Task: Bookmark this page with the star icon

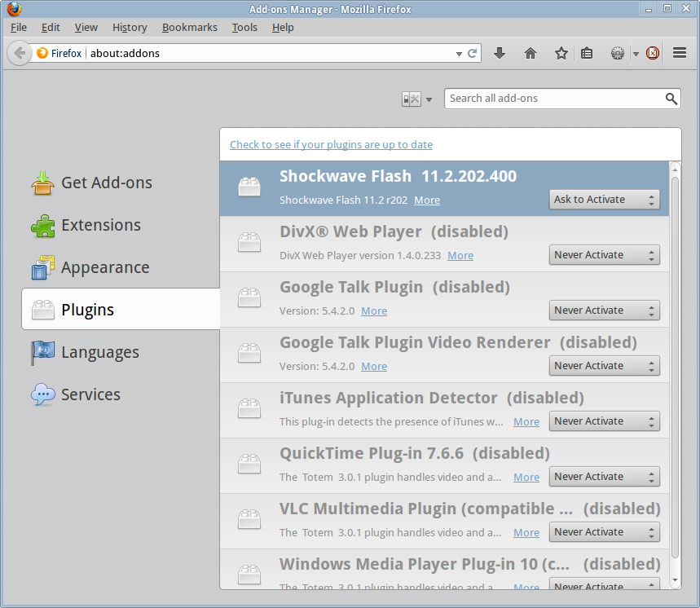Action: click(561, 54)
